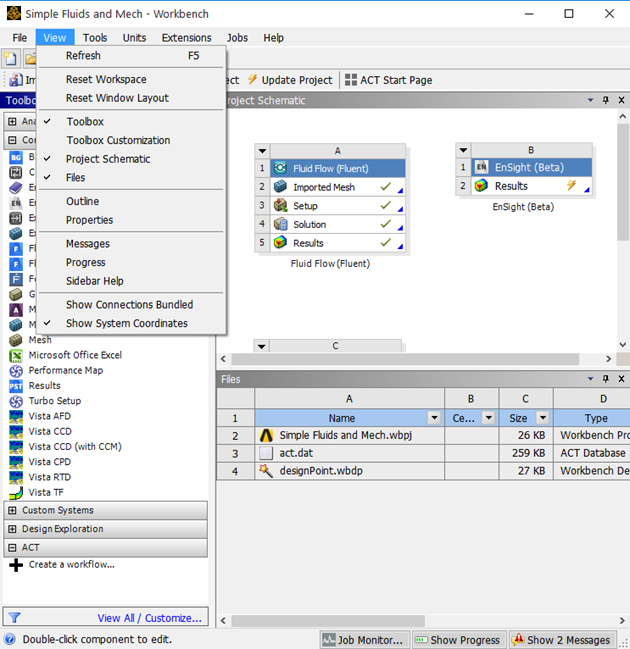Click the Show Progress button
The width and height of the screenshot is (630, 649).
457,640
